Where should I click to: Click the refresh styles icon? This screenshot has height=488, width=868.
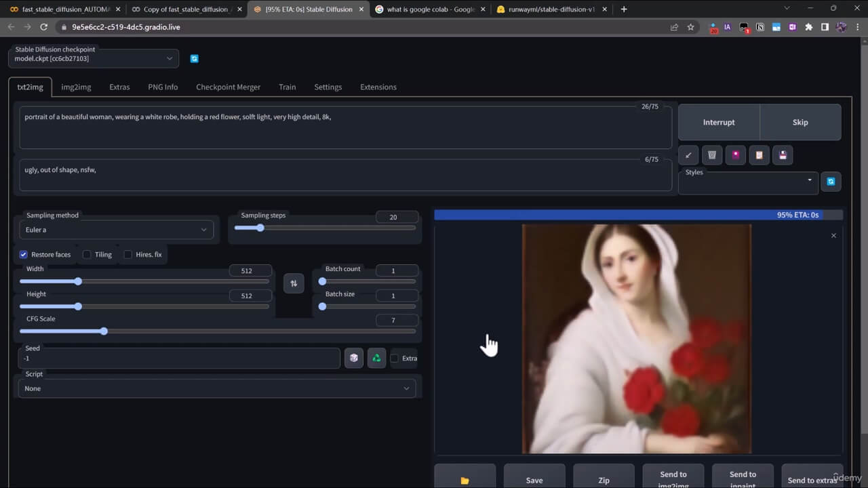coord(831,182)
